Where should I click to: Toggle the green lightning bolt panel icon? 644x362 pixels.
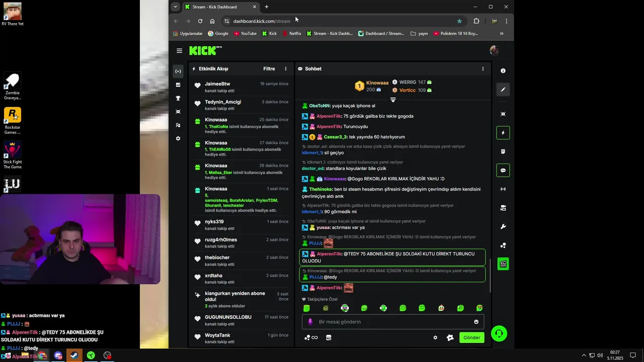(x=503, y=133)
